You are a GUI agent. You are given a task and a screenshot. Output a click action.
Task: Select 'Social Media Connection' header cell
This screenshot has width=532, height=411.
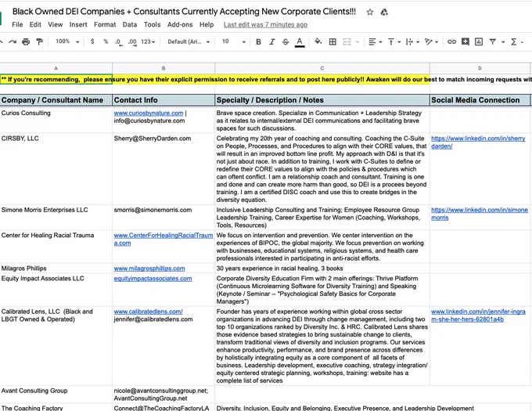coord(480,100)
